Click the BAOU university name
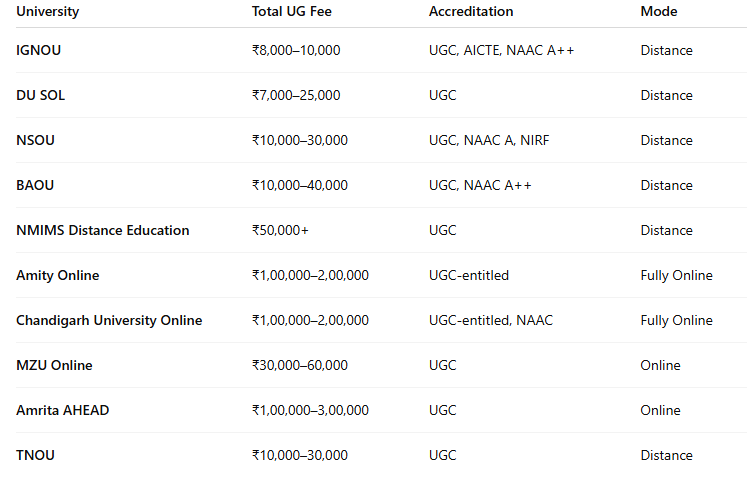This screenshot has height=489, width=747. click(x=36, y=185)
